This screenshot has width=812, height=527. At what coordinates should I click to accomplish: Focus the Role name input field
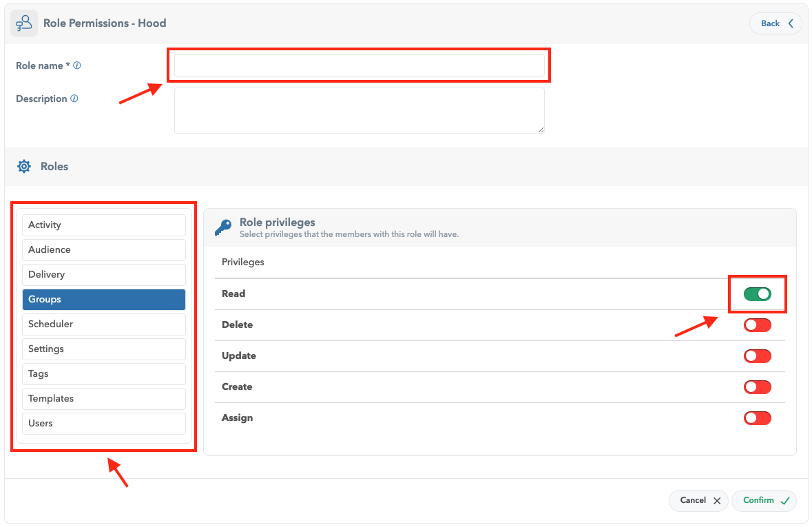point(359,65)
